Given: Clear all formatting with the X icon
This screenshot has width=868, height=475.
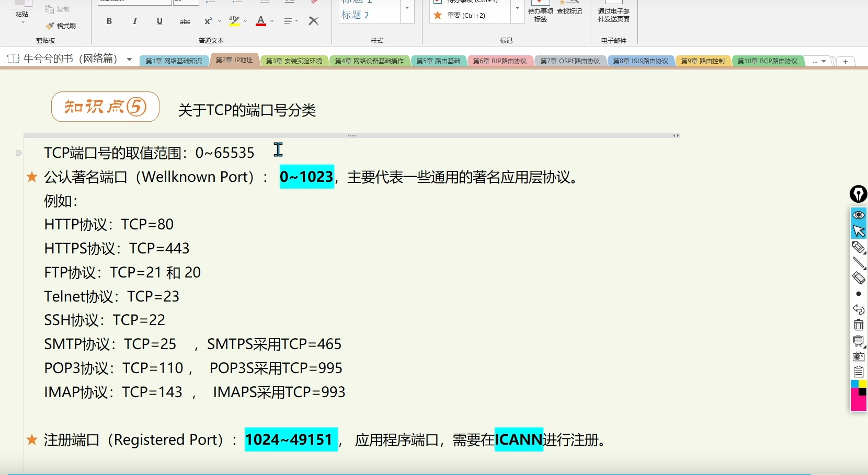Looking at the screenshot, I should (314, 21).
